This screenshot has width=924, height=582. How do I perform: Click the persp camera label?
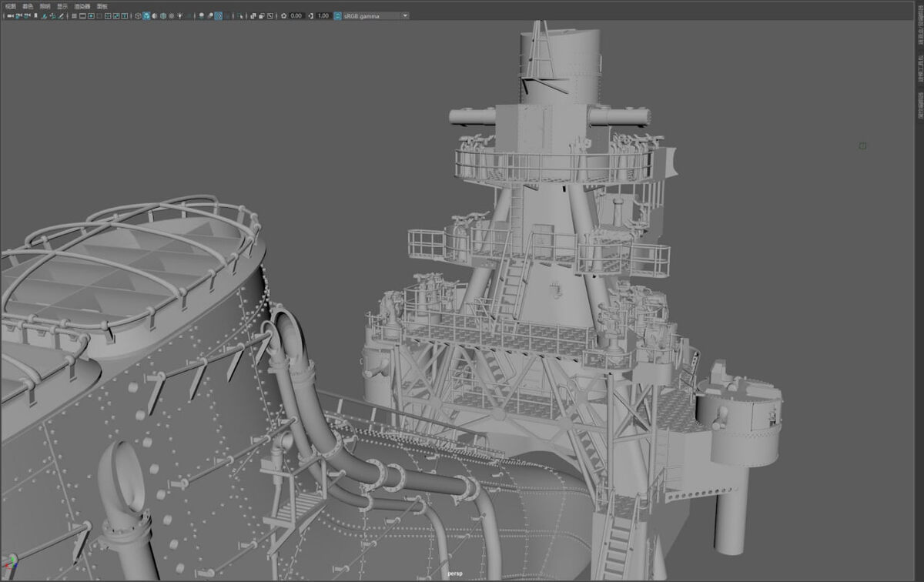pos(454,573)
